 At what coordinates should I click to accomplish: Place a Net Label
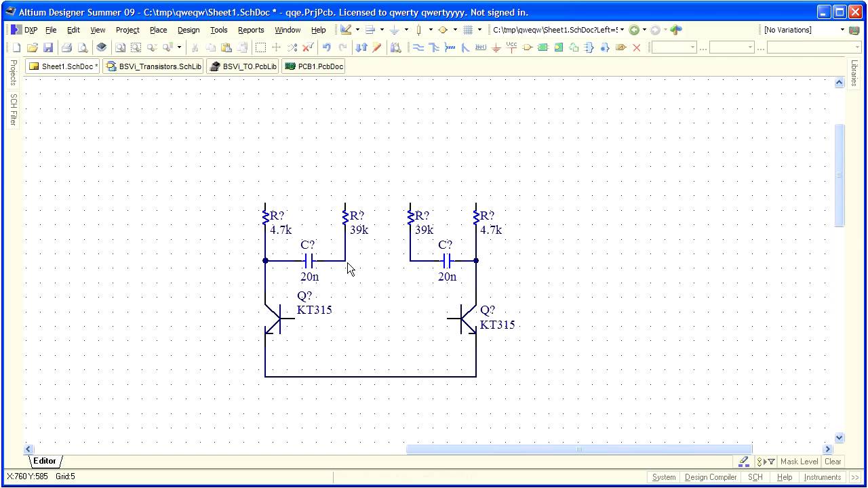click(480, 47)
